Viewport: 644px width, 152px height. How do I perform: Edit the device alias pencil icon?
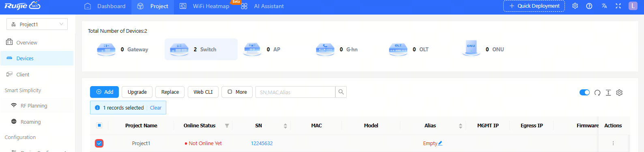pos(440,143)
